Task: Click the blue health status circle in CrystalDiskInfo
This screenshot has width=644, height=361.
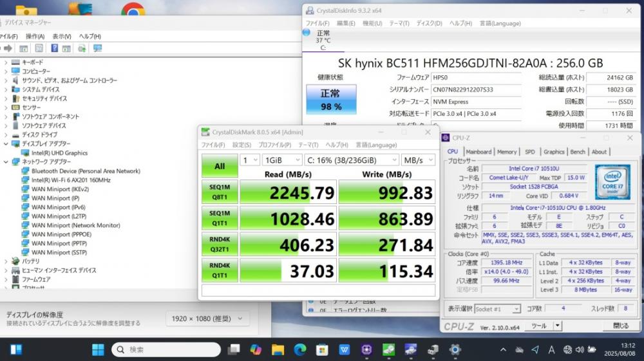Action: [x=307, y=32]
